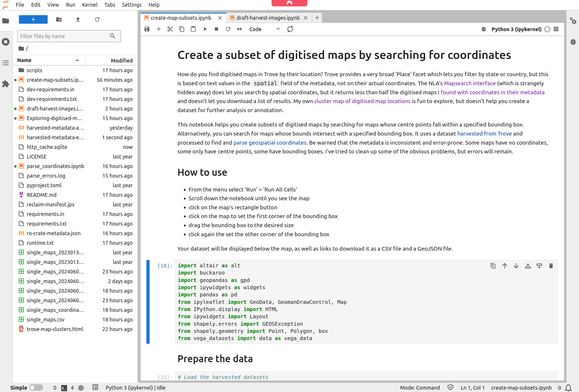Screen dimensions: 579x392
Task: Open the Run menu
Action: 71,5
